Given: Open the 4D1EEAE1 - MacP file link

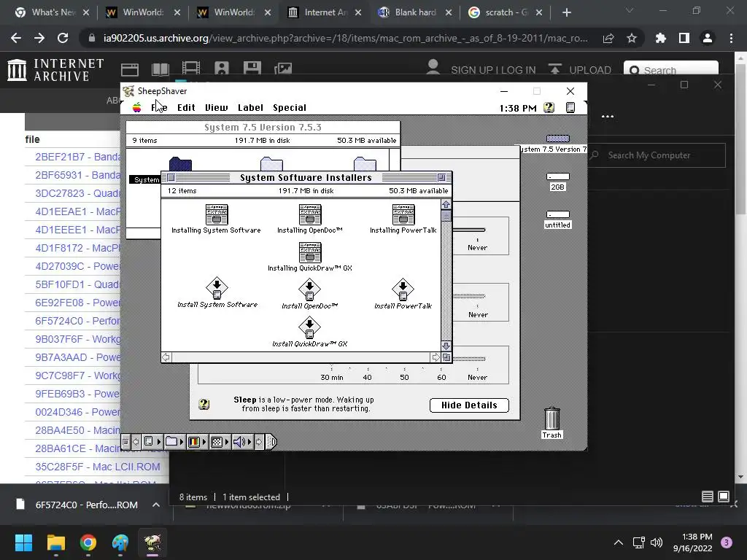Looking at the screenshot, I should pyautogui.click(x=77, y=211).
